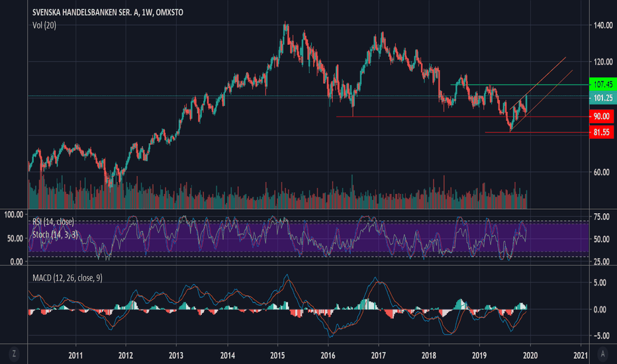Select the Vol (20) indicator label
Viewport: 617px width, 364px height.
(44, 25)
